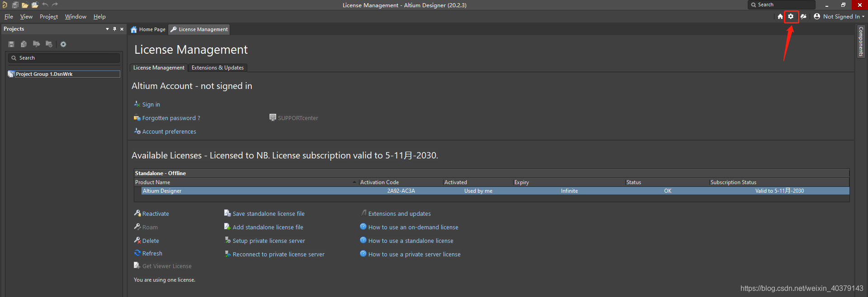Switch to Extensions & Updates sub-tab
The height and width of the screenshot is (297, 868).
[217, 68]
